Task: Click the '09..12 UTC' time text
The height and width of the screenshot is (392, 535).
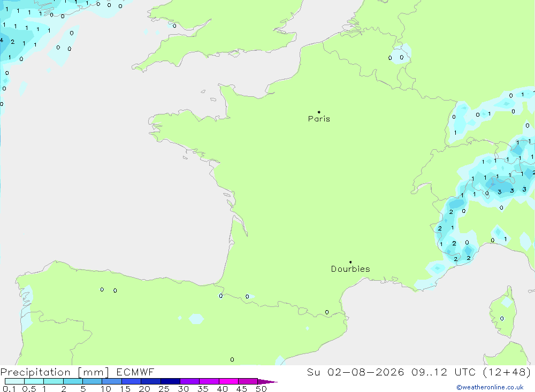Action: (444, 372)
